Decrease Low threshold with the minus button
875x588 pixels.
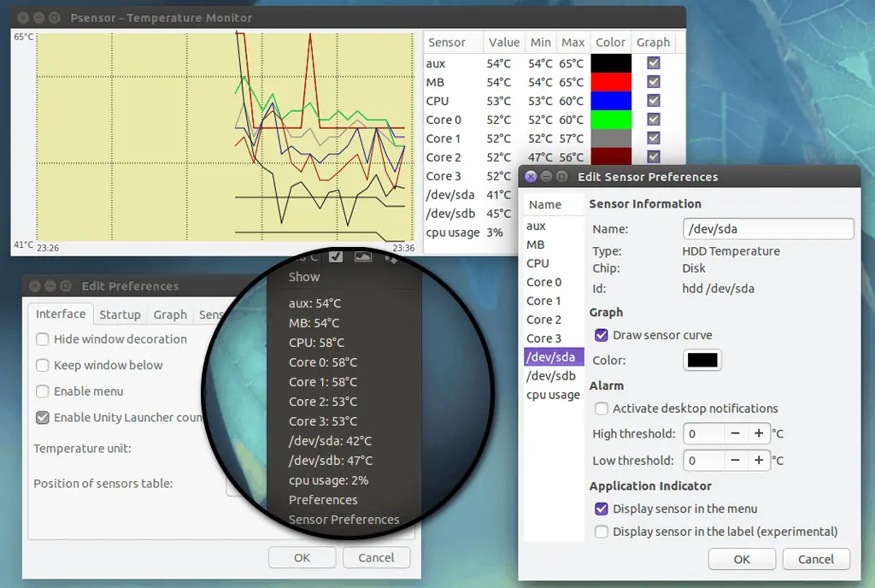pos(735,461)
